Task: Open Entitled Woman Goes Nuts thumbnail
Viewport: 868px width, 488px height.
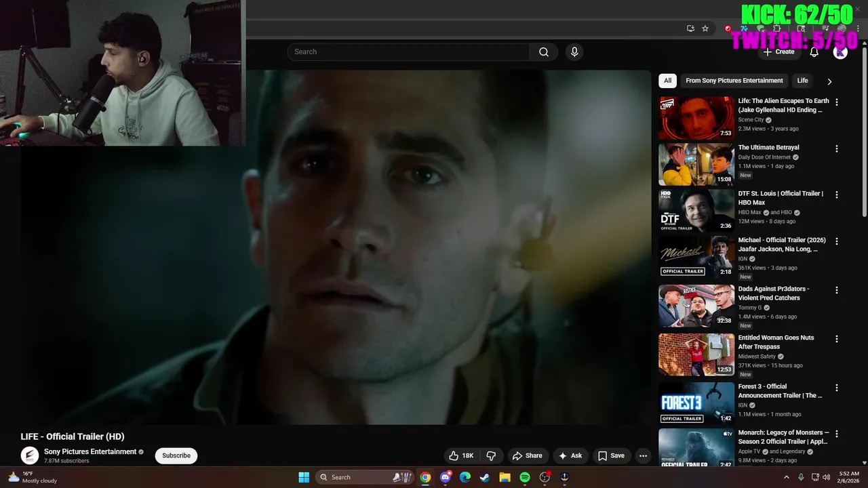Action: click(x=696, y=354)
